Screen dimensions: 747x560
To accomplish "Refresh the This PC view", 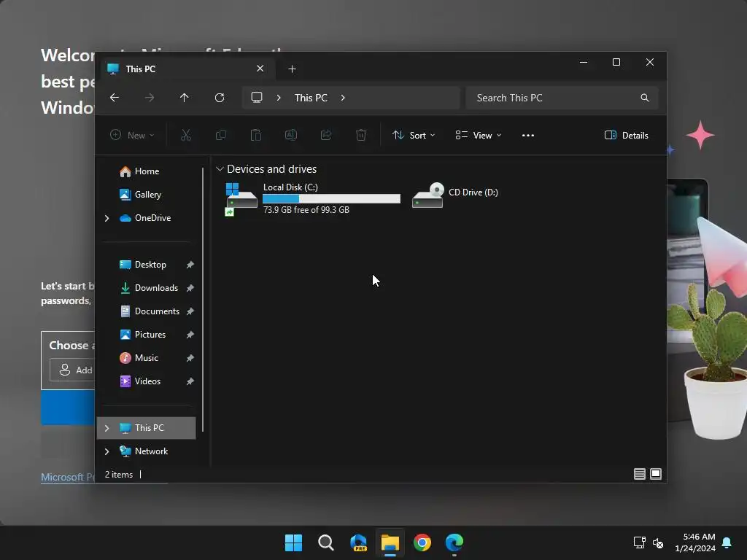I will click(220, 98).
